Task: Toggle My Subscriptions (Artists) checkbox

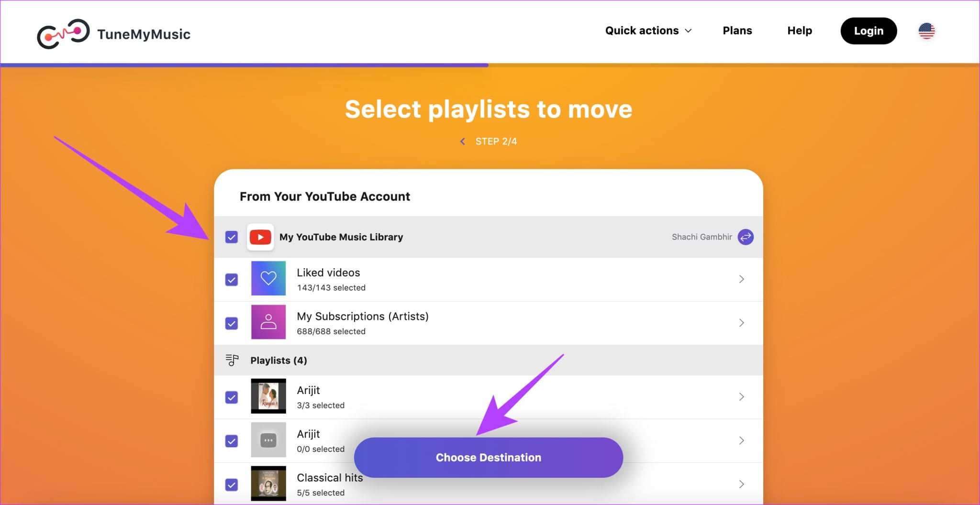Action: point(232,324)
